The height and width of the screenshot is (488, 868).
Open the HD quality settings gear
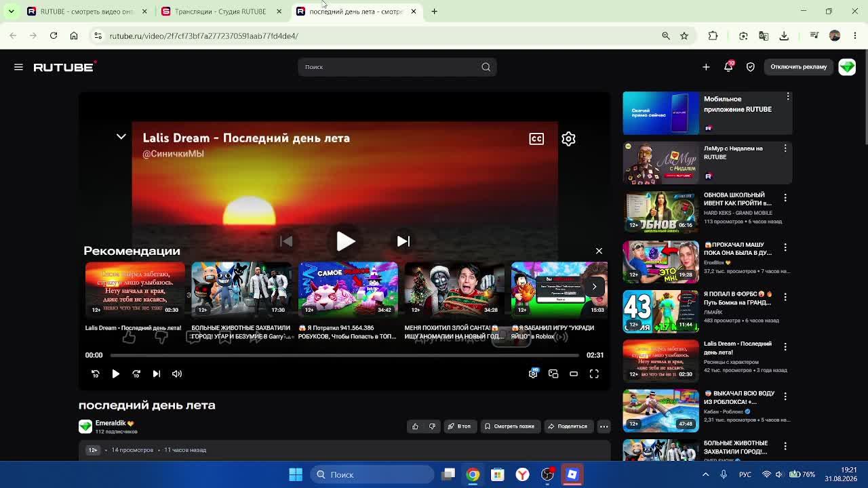click(x=533, y=373)
